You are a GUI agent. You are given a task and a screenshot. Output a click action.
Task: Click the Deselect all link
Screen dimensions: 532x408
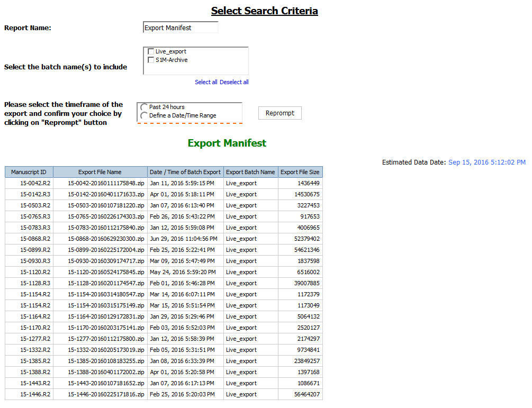[x=234, y=82]
